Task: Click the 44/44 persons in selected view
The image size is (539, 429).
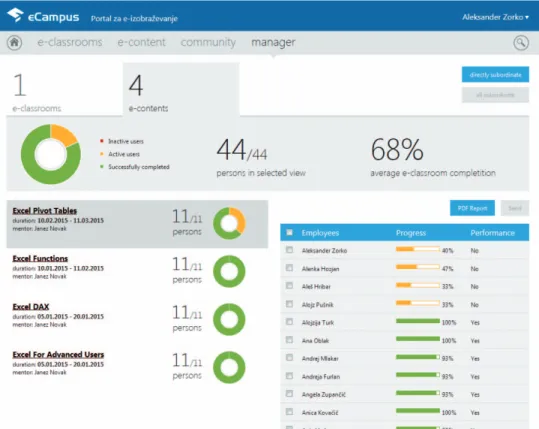Action: tap(261, 157)
